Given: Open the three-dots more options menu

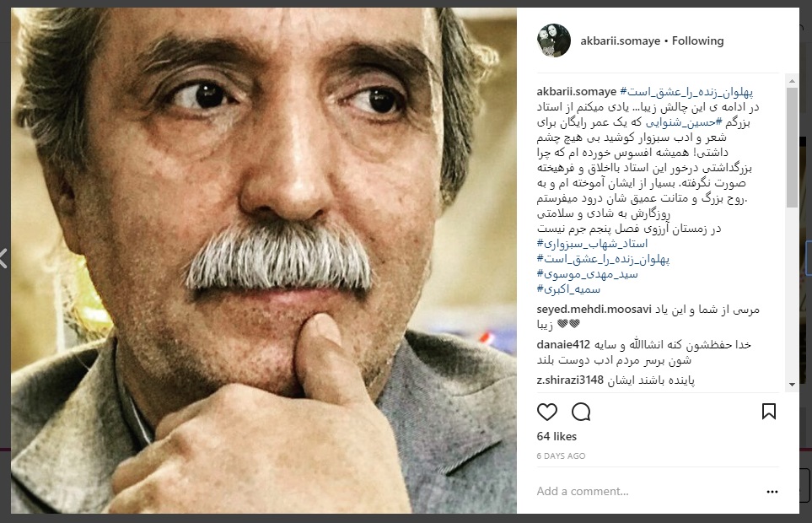Looking at the screenshot, I should (772, 492).
